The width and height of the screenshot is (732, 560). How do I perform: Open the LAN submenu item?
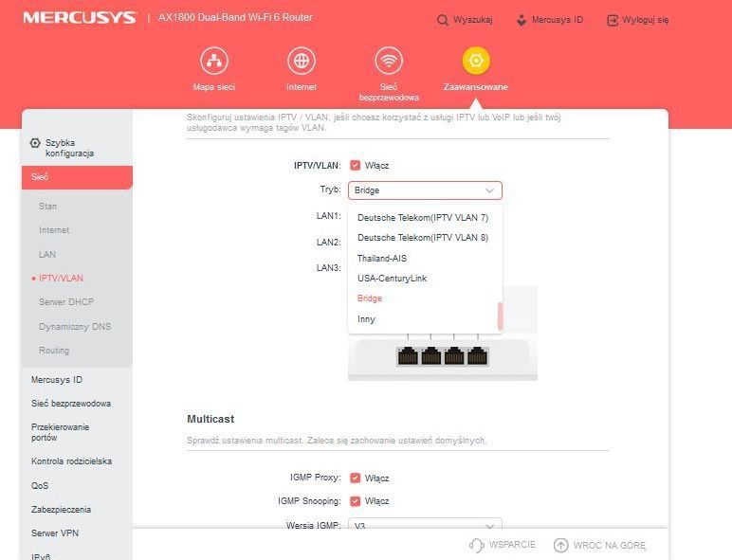tap(47, 254)
